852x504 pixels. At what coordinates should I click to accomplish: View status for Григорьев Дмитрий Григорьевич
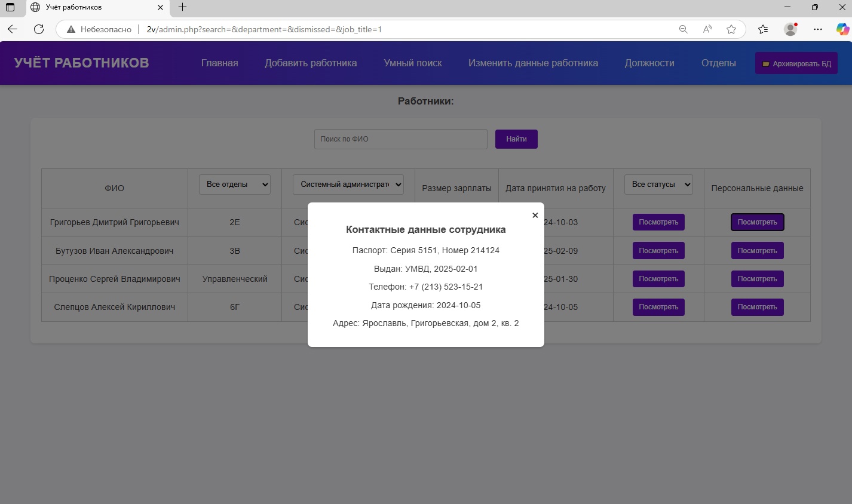click(658, 222)
